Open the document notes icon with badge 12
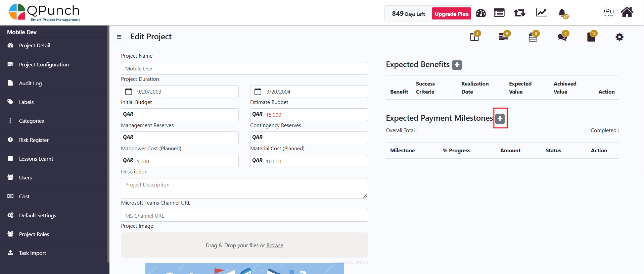644x274 pixels. 591,36
